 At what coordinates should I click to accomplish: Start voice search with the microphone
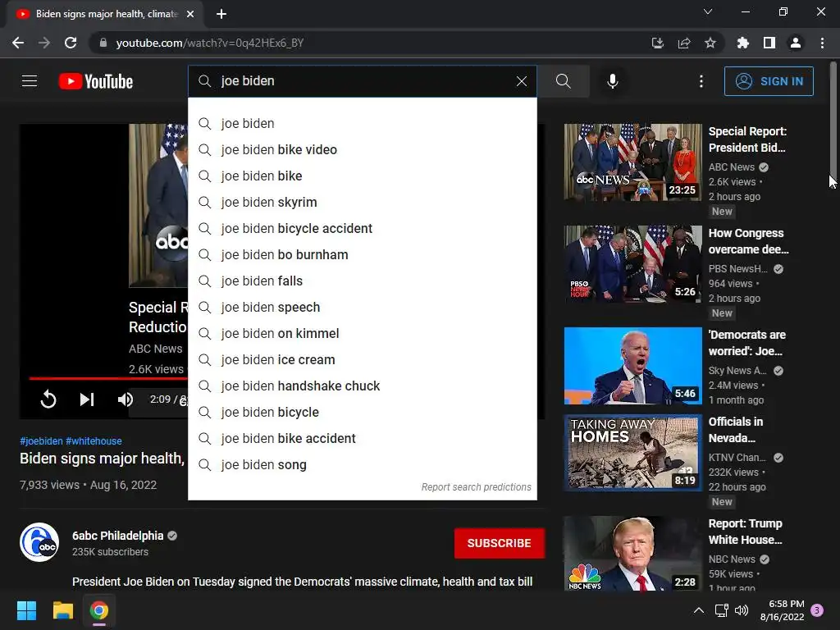(612, 81)
